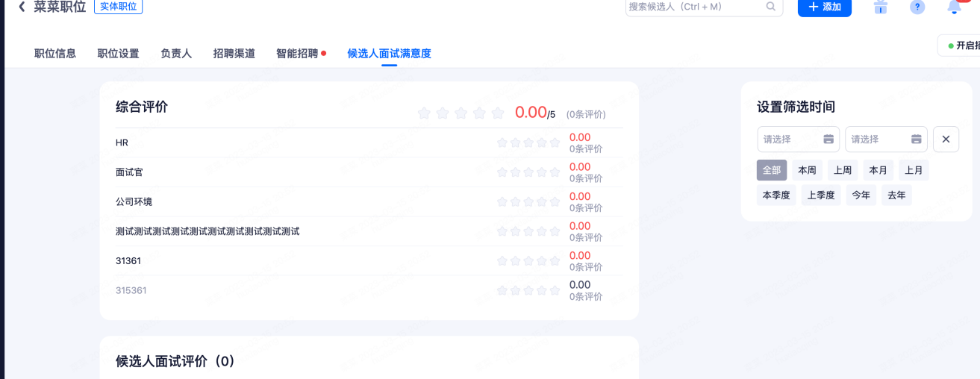Click the calendar icon in start date field
Viewport: 980px width, 379px height.
point(828,140)
